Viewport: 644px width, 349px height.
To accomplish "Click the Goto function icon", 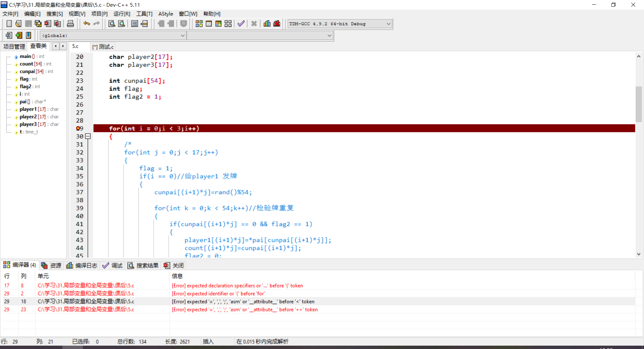I will coord(135,23).
